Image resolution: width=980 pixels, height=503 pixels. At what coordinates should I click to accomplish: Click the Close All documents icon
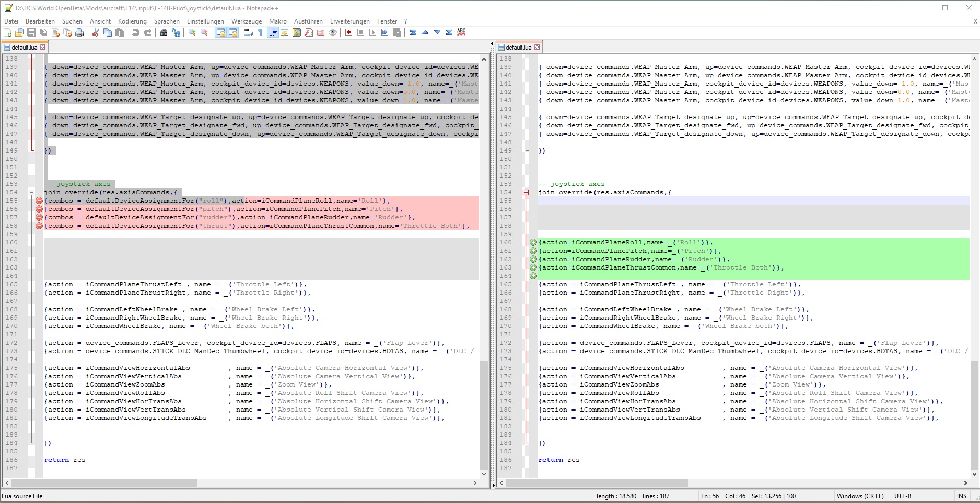tap(67, 32)
